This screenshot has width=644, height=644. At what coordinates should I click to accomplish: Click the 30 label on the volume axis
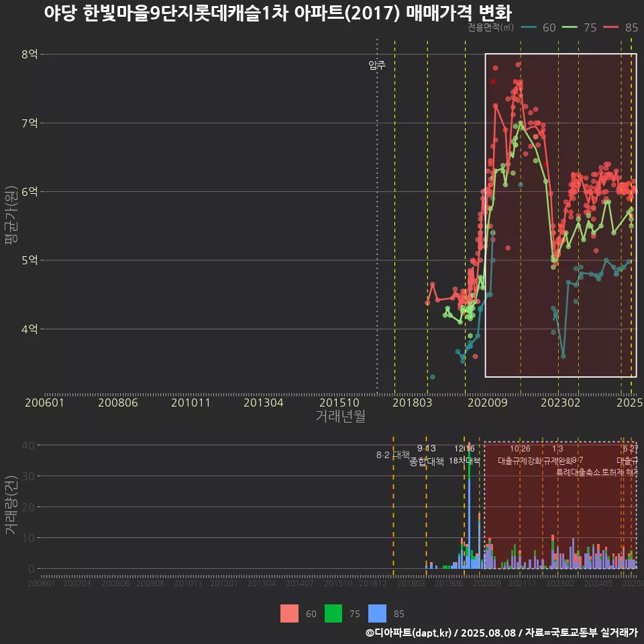28,476
